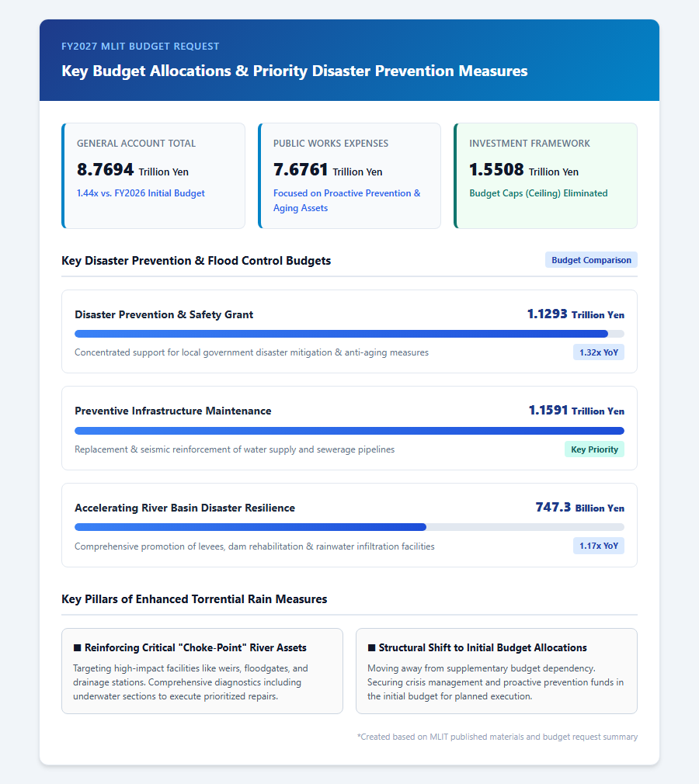The height and width of the screenshot is (784, 699).
Task: Click Preventive Infrastructure Maintenance progress bar
Action: click(349, 431)
